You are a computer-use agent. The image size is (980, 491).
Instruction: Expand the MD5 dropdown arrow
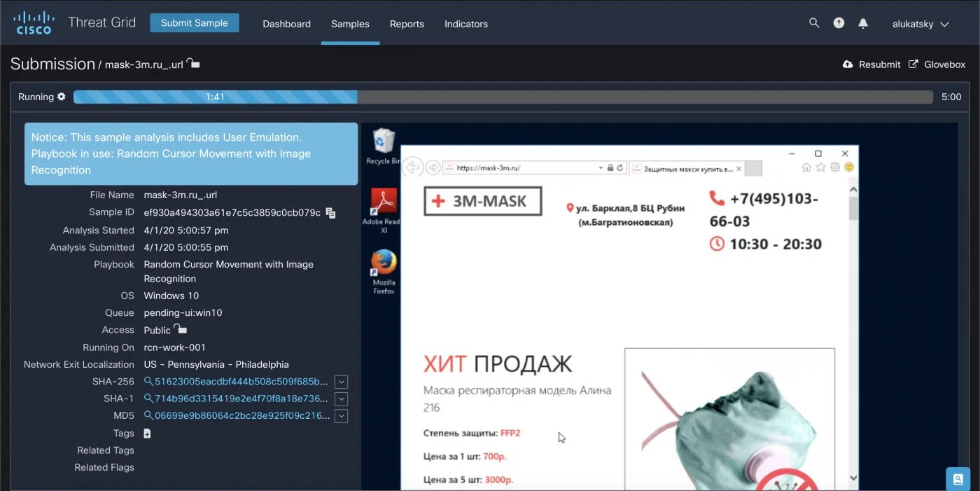tap(341, 416)
